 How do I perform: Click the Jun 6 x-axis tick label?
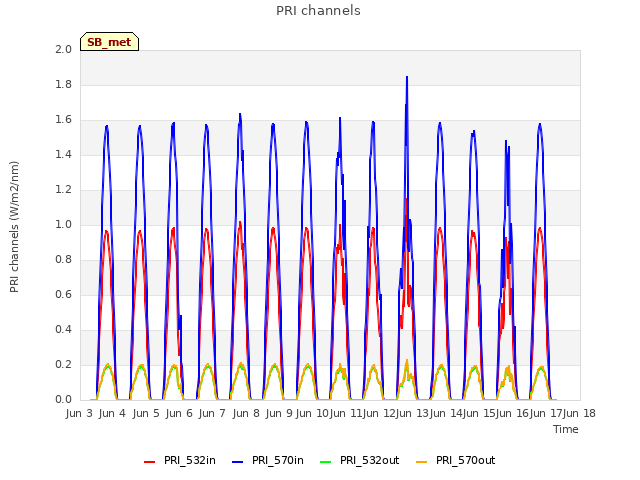point(179,413)
